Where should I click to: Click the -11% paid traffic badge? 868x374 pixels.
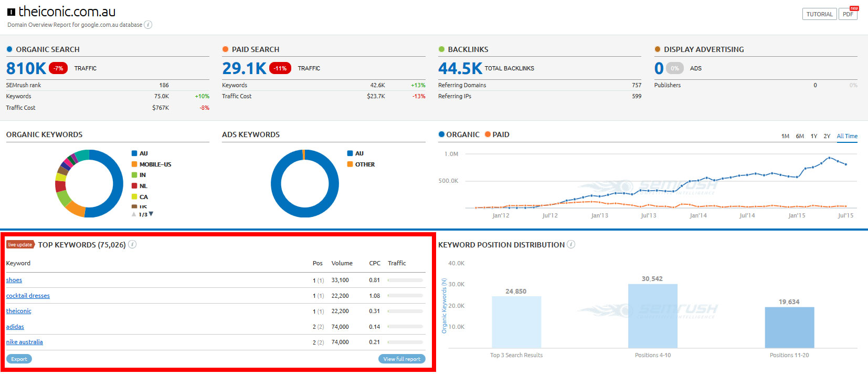point(280,68)
